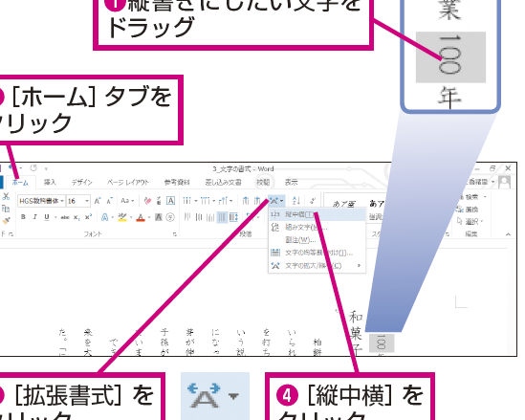Viewport: 525px width, 420px height.
Task: Toggle Italic formatting
Action: 34,217
